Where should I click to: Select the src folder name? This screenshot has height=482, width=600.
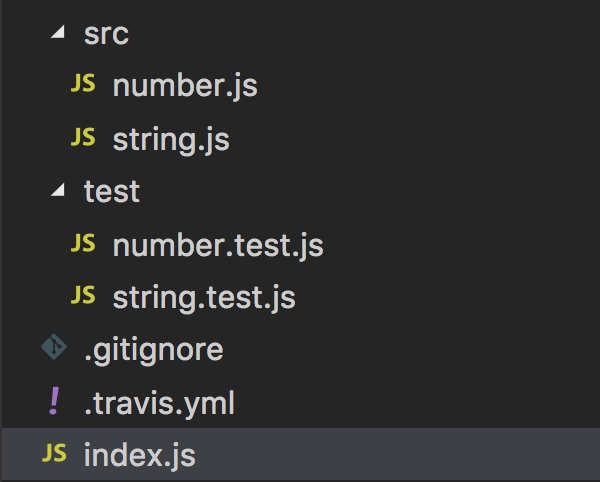(x=107, y=33)
